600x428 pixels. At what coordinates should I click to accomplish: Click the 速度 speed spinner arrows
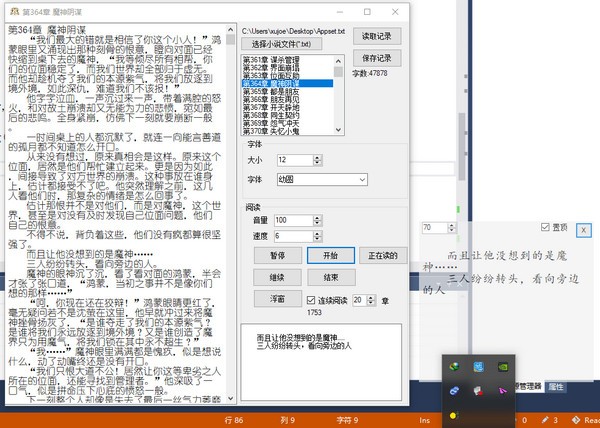(318, 236)
